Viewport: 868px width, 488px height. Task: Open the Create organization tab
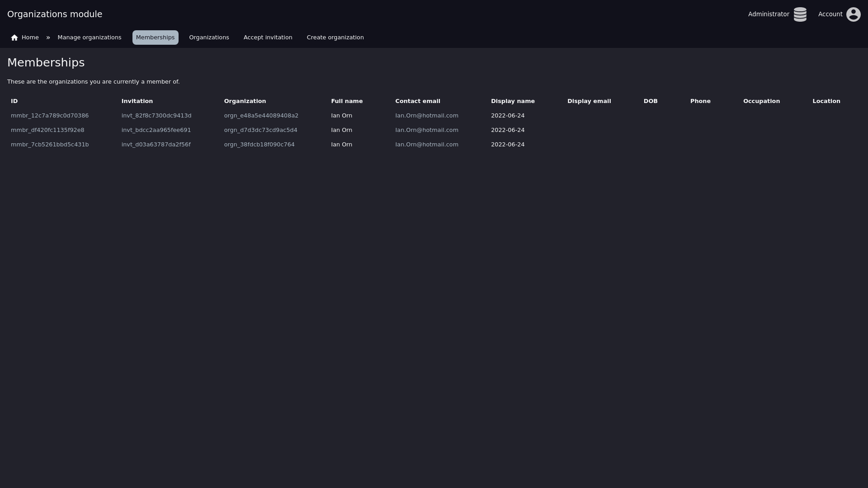coord(335,38)
